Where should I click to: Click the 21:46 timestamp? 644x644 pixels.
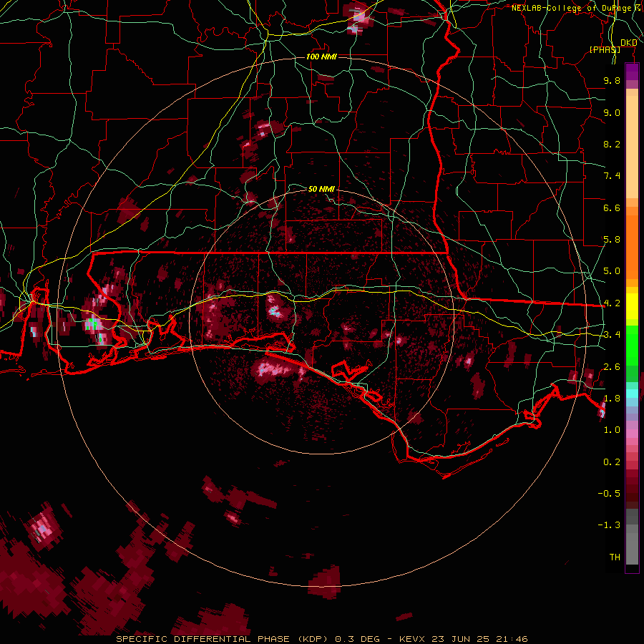(x=512, y=639)
